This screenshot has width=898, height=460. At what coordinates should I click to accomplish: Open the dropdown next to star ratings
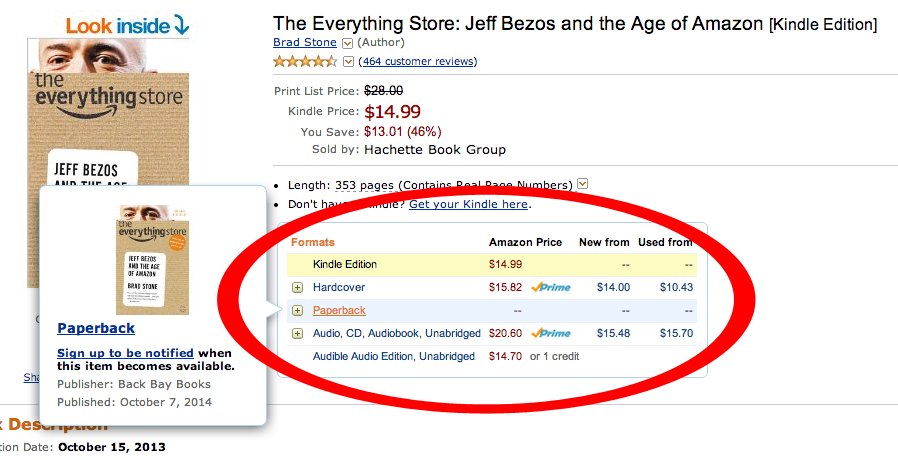tap(348, 61)
